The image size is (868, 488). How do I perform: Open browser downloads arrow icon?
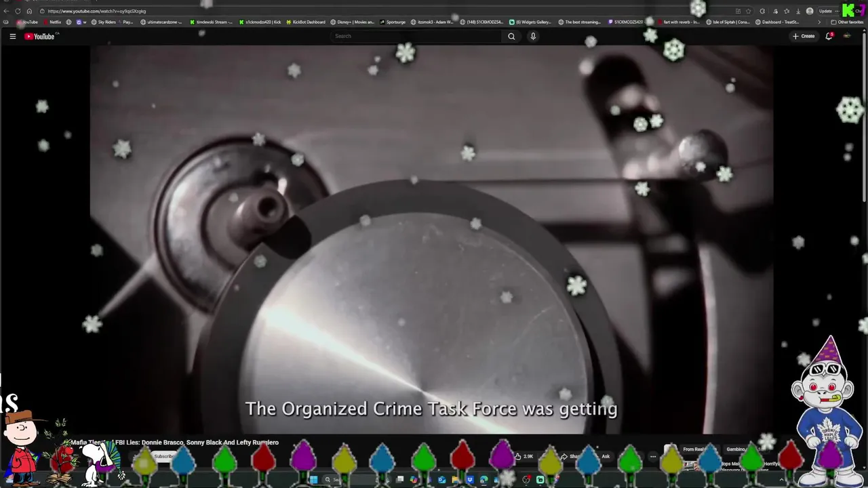[x=798, y=11]
